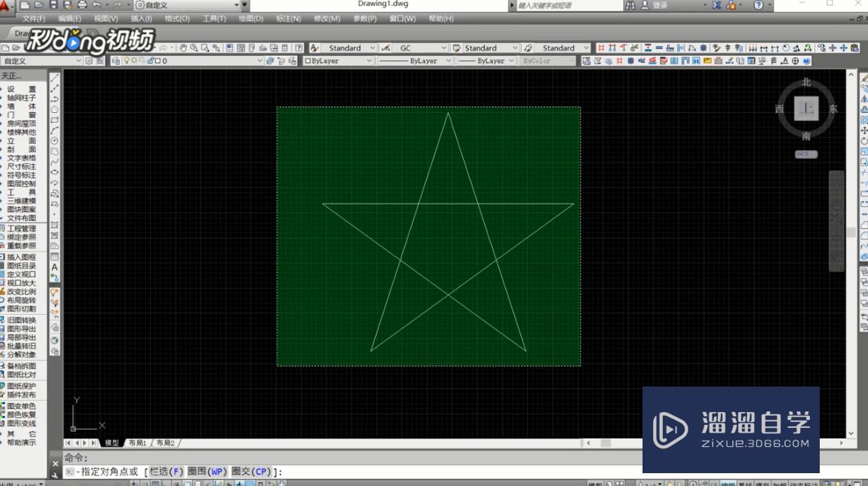Click the 圈交(CP) option in command line
868x486 pixels.
click(x=251, y=472)
